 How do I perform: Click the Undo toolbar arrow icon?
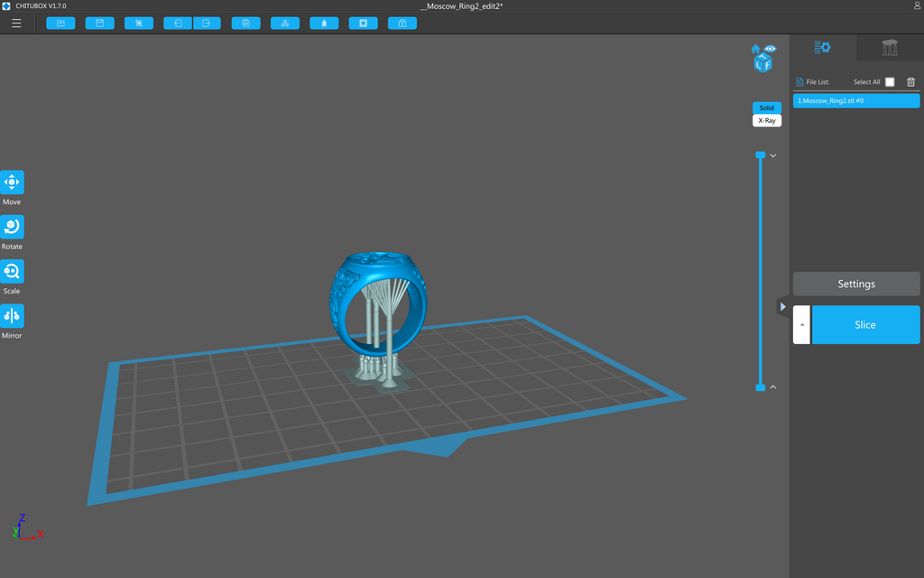[178, 23]
